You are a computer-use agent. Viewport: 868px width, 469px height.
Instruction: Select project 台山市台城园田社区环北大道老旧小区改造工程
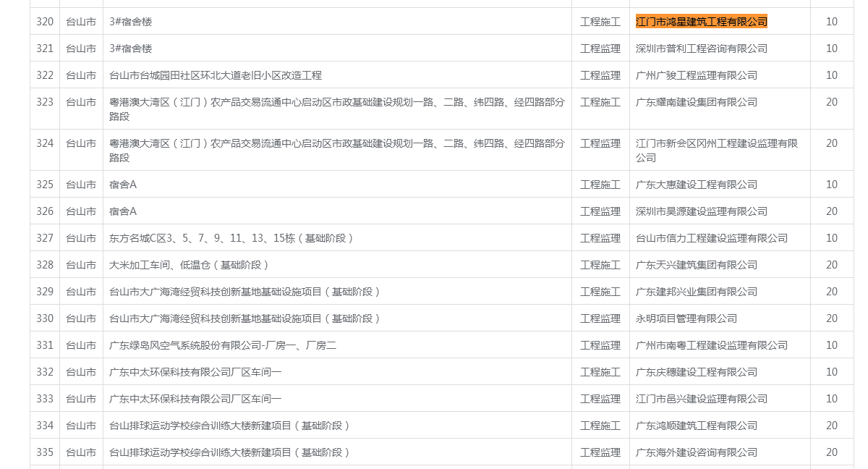pyautogui.click(x=216, y=75)
